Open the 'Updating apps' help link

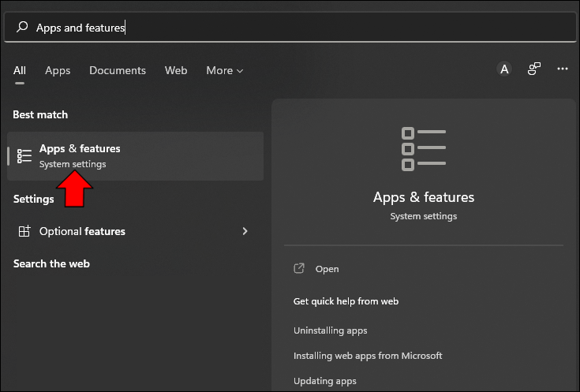pyautogui.click(x=325, y=381)
